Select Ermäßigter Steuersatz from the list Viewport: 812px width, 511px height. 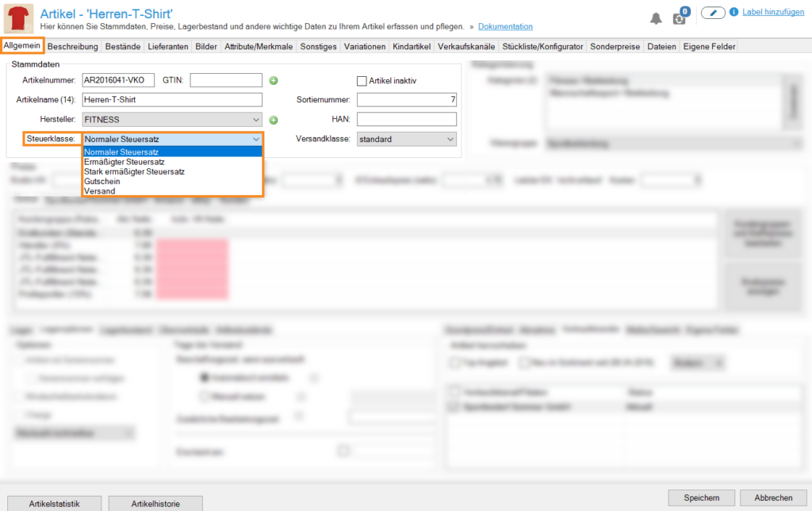point(124,162)
